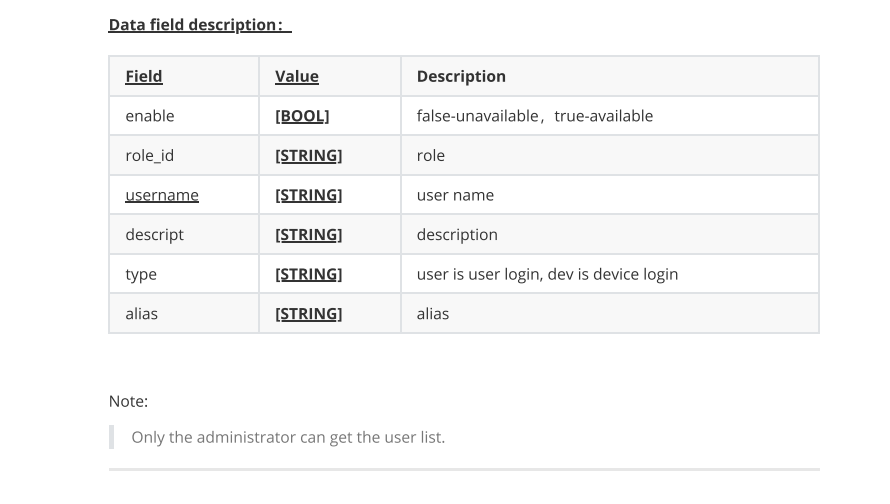Click the Description column header

point(461,76)
